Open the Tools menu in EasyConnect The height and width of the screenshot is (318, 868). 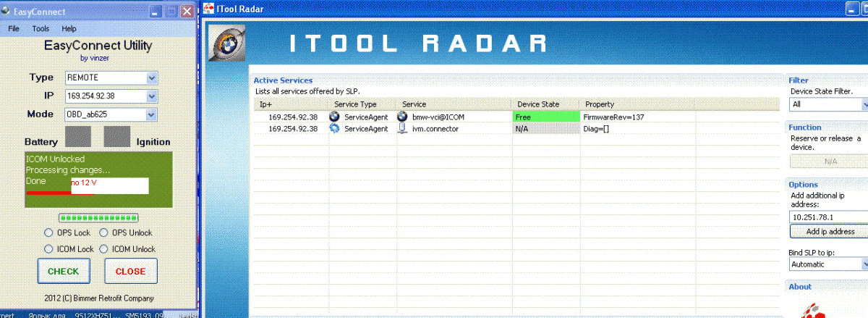[41, 28]
